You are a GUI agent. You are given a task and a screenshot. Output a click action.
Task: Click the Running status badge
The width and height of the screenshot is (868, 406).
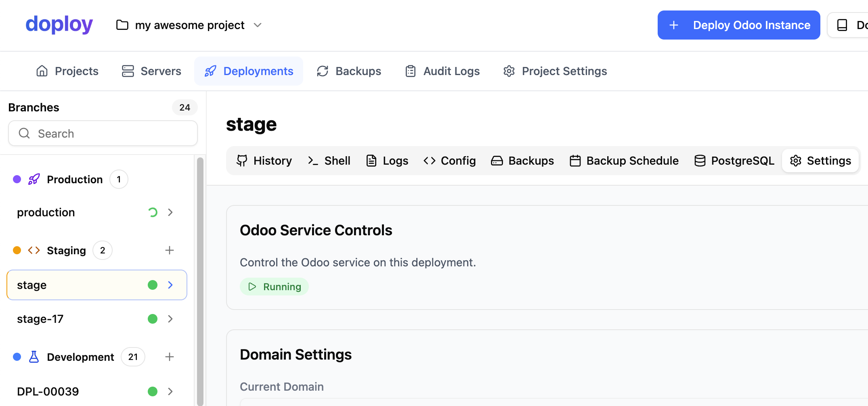point(275,287)
